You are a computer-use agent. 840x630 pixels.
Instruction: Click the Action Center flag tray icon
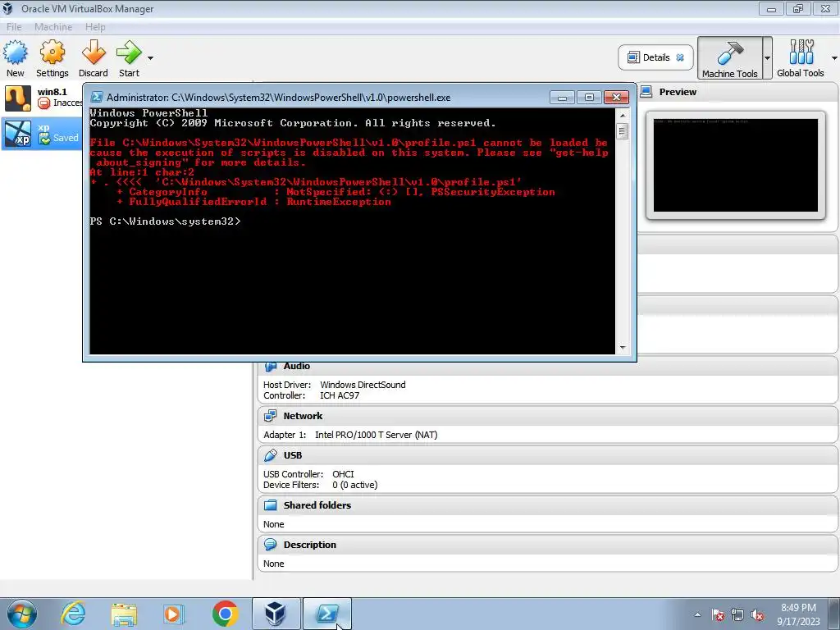[x=718, y=615]
